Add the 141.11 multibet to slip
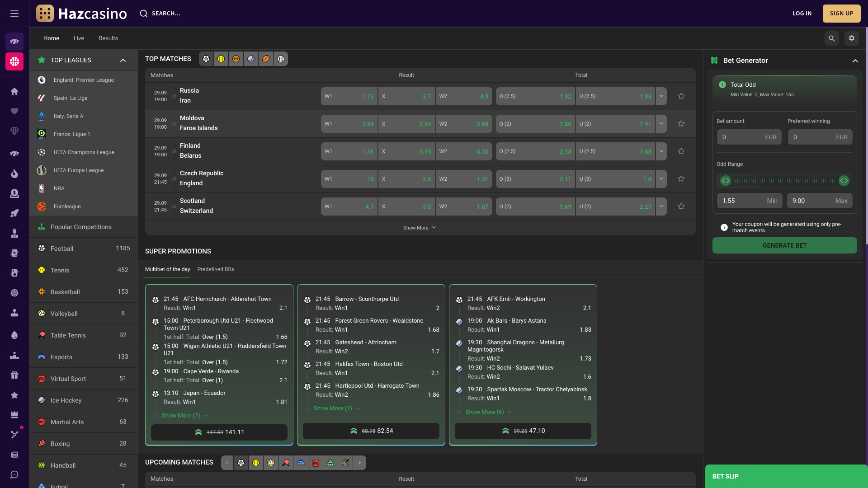 pos(219,432)
